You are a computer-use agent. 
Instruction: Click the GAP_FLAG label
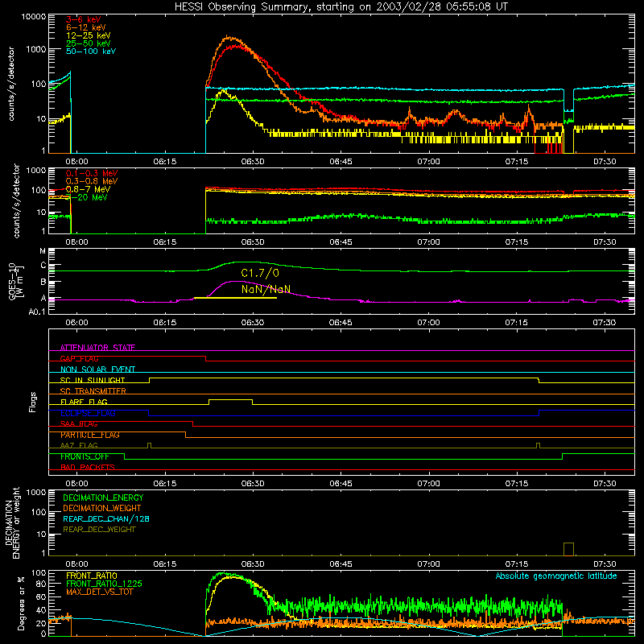click(79, 358)
